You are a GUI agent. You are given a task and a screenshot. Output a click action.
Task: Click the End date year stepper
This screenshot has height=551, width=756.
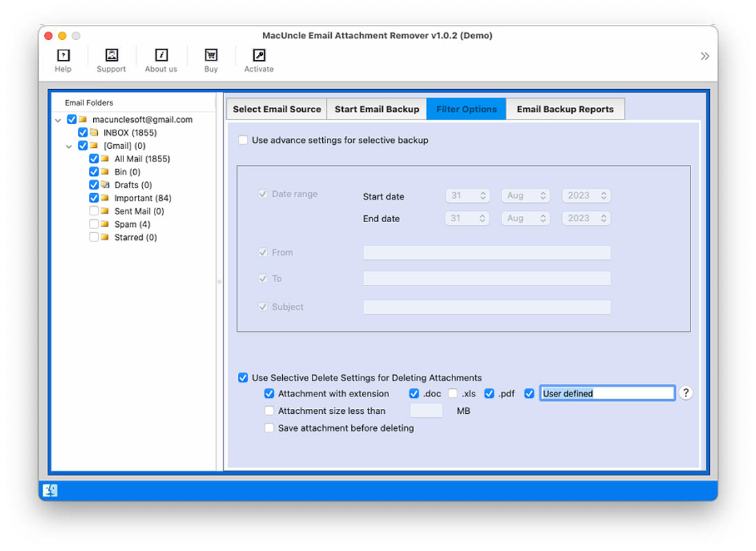point(602,218)
